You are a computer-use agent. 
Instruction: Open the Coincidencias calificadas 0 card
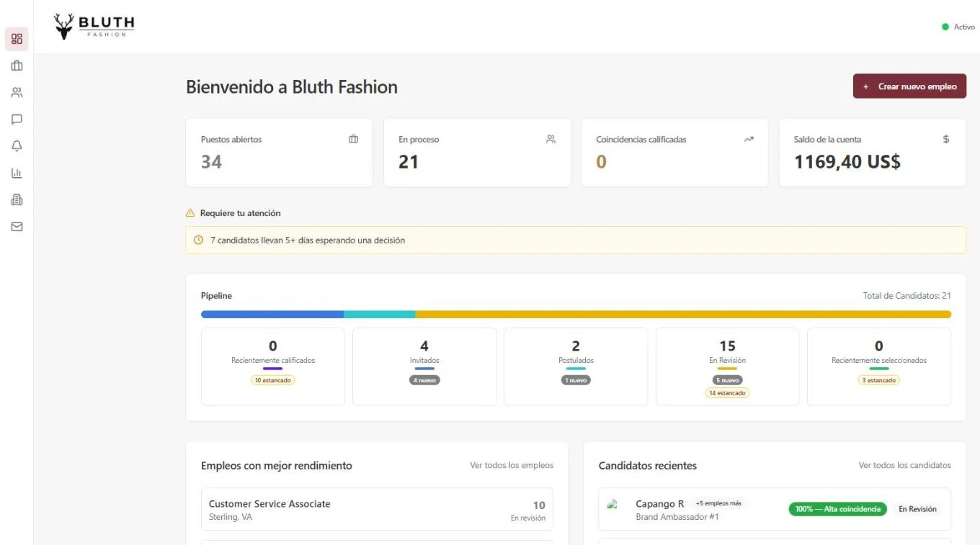674,153
